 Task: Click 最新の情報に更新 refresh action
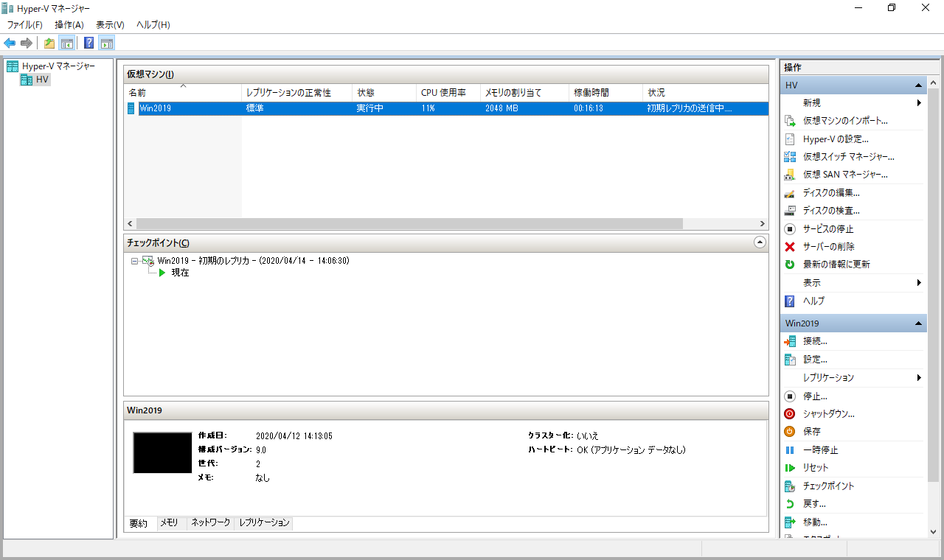836,264
